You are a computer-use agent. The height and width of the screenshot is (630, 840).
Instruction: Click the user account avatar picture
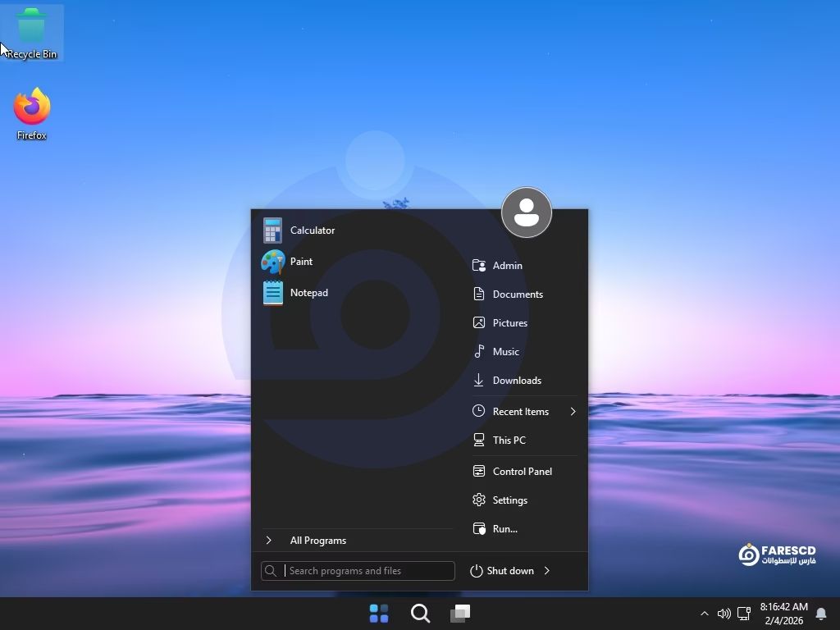(527, 212)
